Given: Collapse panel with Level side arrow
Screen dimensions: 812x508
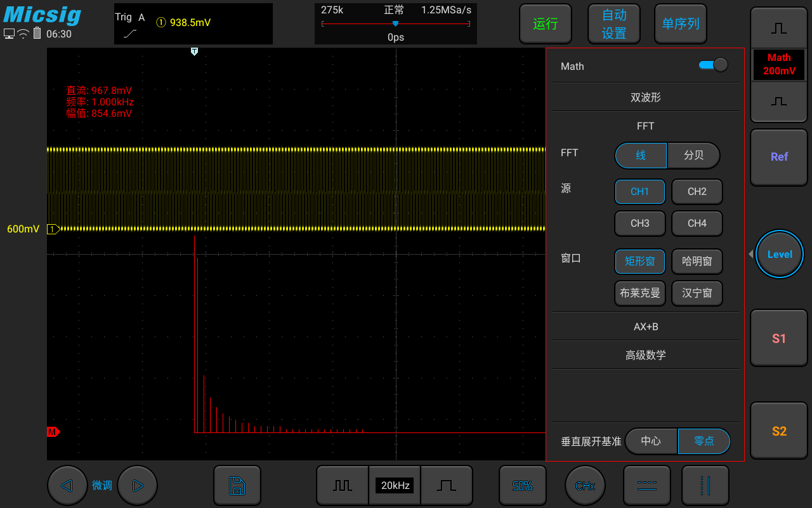Looking at the screenshot, I should click(750, 254).
